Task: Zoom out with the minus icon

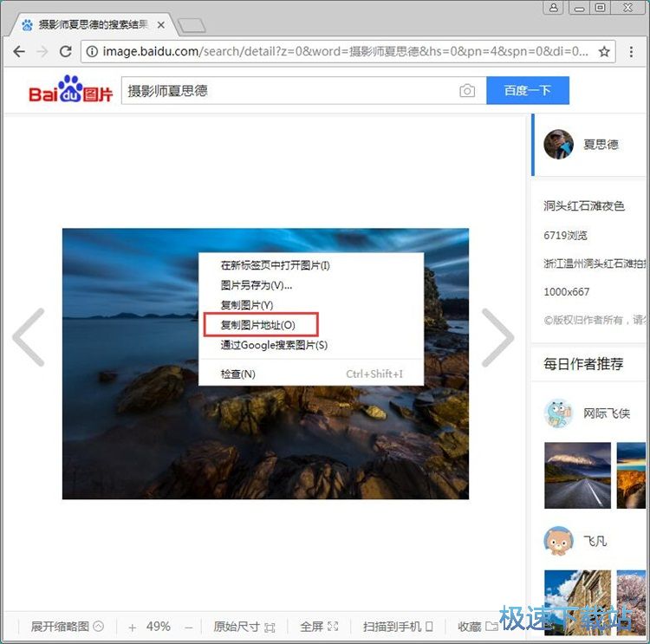Action: coord(189,628)
